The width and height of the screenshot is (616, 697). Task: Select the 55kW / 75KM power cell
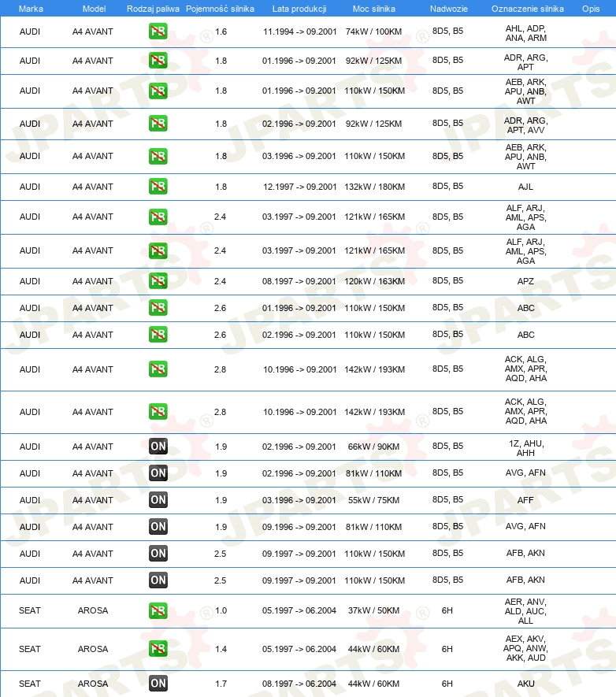coord(374,500)
